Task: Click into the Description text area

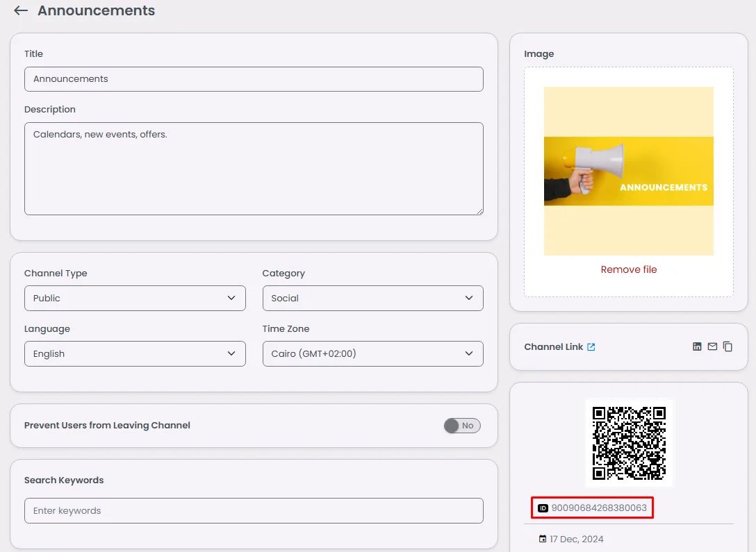Action: click(254, 169)
